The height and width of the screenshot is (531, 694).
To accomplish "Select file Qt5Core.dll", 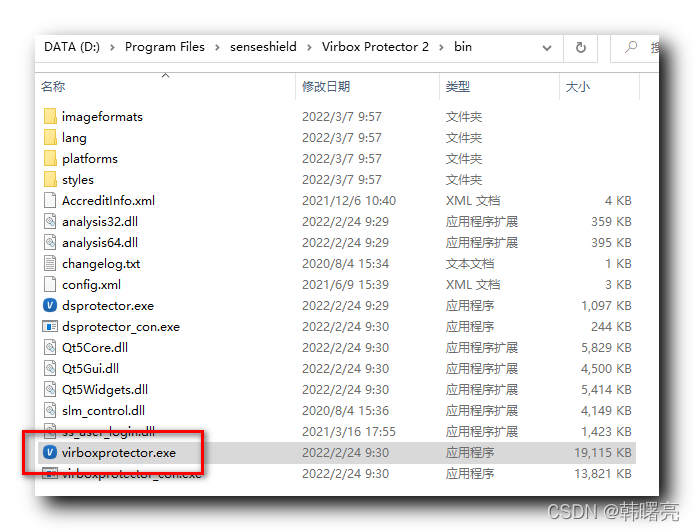I will [x=95, y=348].
